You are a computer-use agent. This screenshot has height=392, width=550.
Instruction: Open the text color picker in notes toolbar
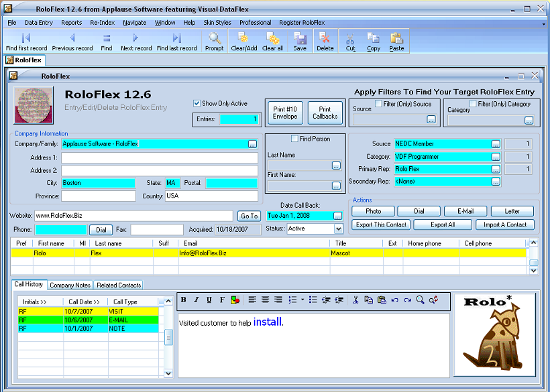coord(235,300)
